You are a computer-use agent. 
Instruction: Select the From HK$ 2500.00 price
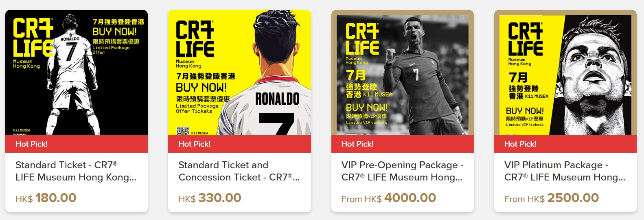tap(552, 198)
